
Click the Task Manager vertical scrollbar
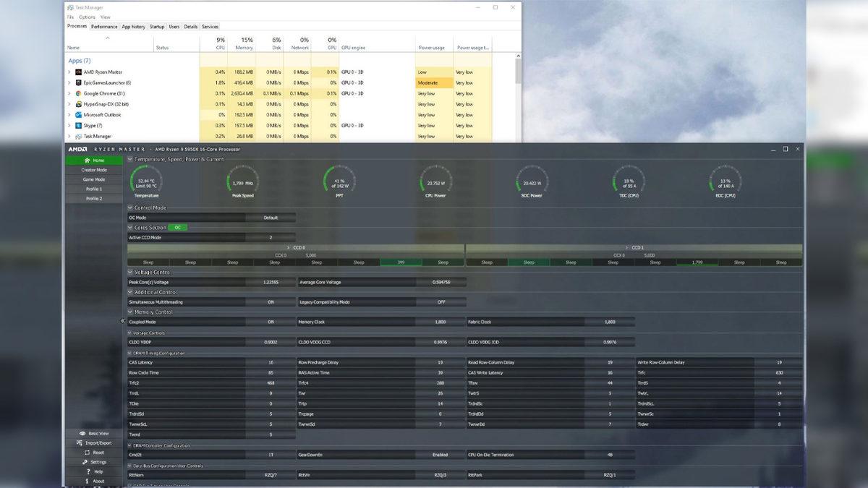coord(518,72)
